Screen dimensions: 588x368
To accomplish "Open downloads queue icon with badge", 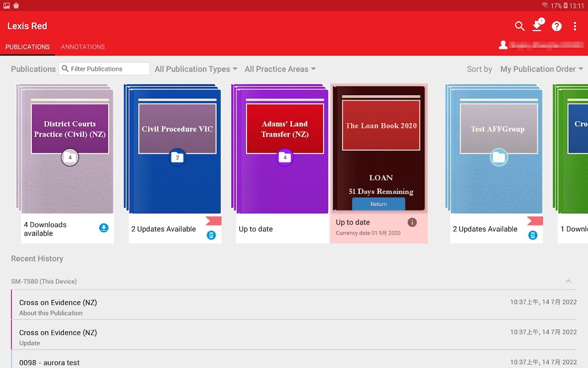I will 537,25.
